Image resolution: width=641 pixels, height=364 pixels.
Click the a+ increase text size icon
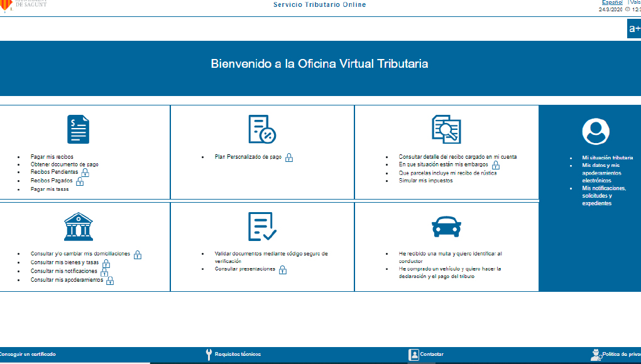[x=633, y=28]
